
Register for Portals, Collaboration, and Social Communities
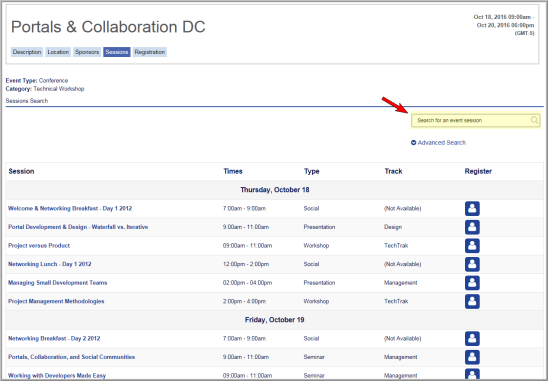(x=472, y=357)
